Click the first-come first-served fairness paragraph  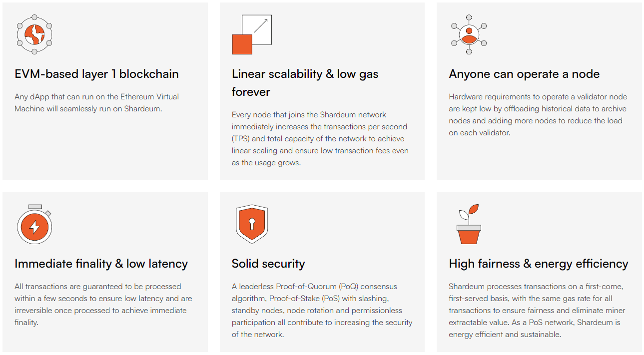tap(537, 311)
